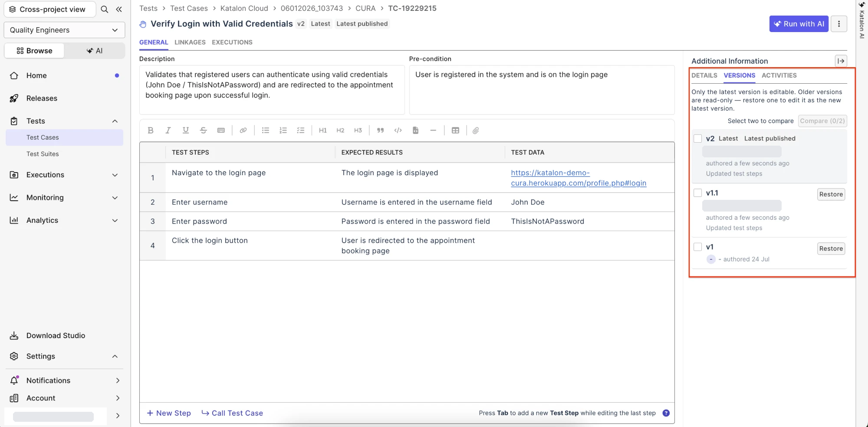
Task: Tick the checkbox for version v1.1
Action: pyautogui.click(x=697, y=193)
